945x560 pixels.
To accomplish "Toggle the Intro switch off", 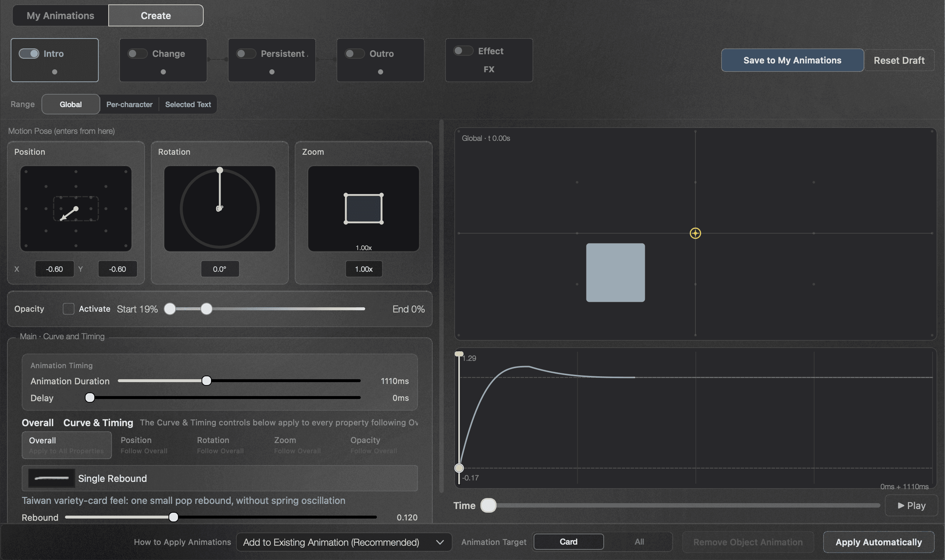I will (x=29, y=54).
